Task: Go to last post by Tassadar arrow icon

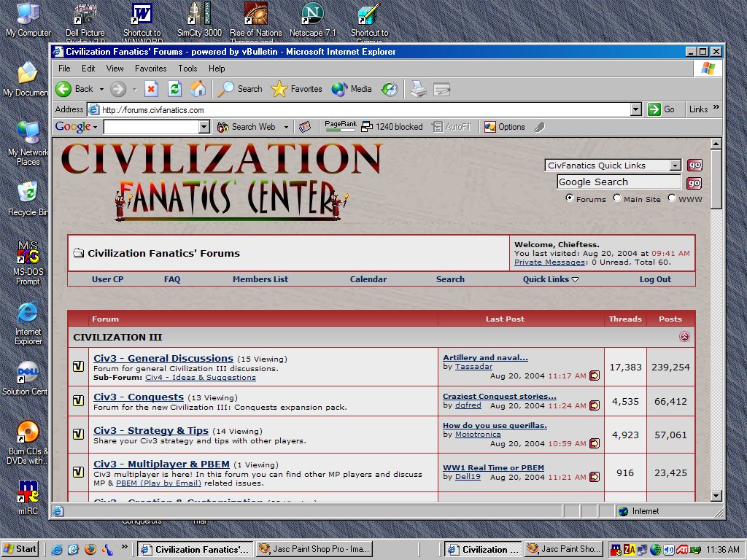Action: coord(595,376)
